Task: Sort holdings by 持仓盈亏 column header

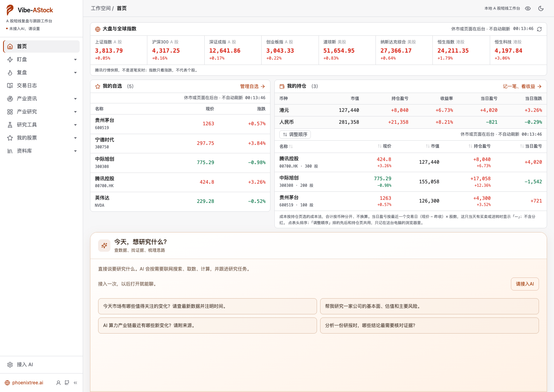Action: 479,146
